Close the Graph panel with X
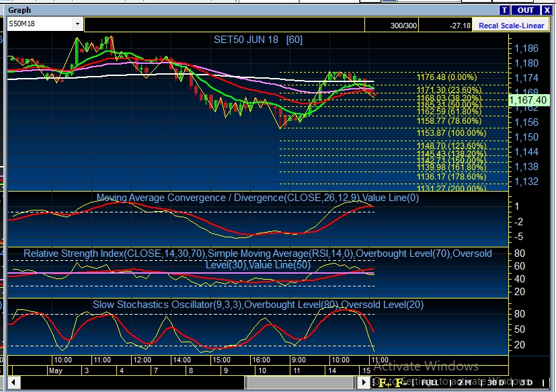This screenshot has height=392, width=556. [x=547, y=10]
